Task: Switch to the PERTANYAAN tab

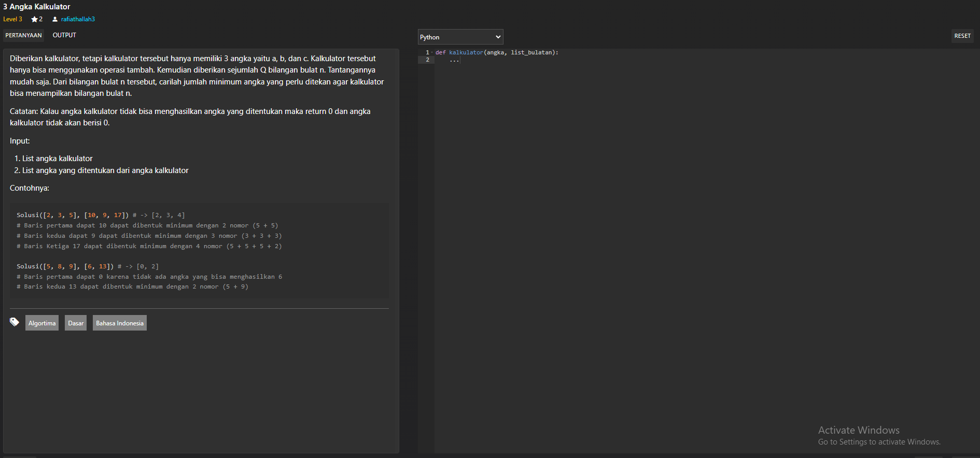Action: pyautogui.click(x=23, y=35)
